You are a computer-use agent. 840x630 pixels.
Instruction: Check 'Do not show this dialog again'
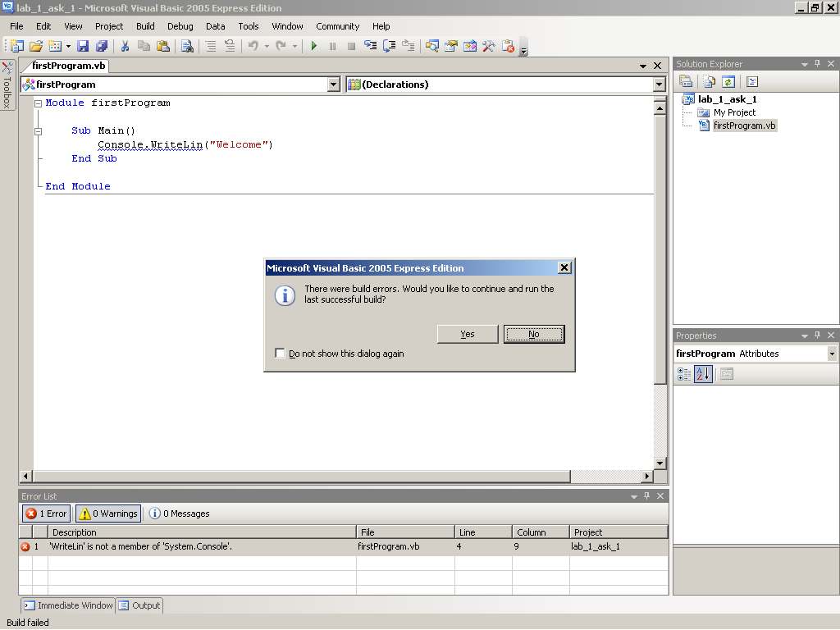point(280,353)
